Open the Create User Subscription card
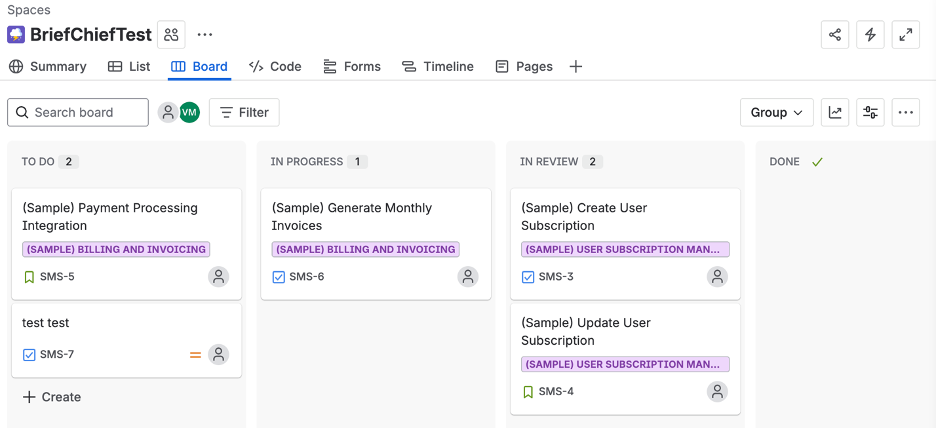This screenshot has width=936, height=428. (x=626, y=244)
